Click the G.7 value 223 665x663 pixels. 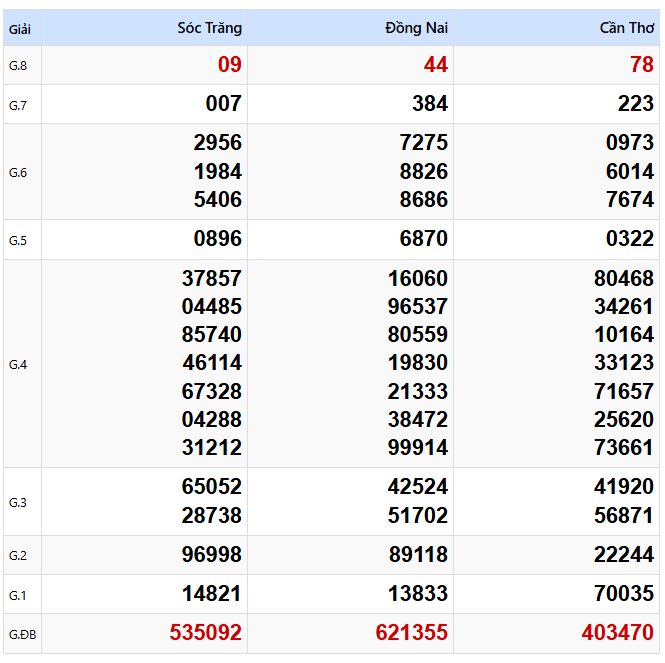pos(636,104)
